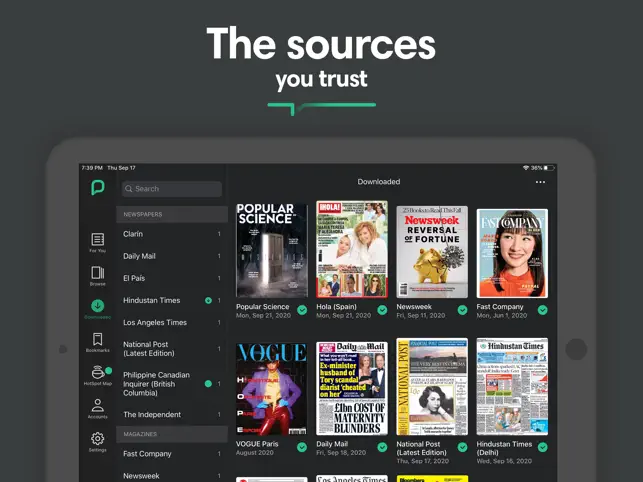Tap the download checkmark beside Newsweek cover title

pos(463,310)
